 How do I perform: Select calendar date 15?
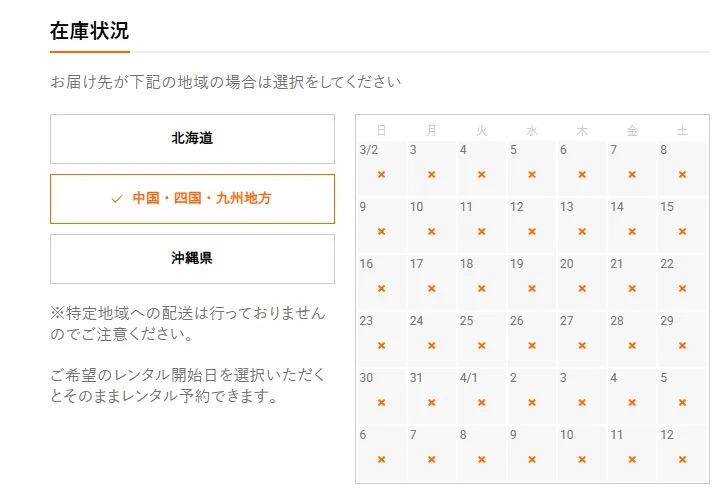[x=682, y=223]
